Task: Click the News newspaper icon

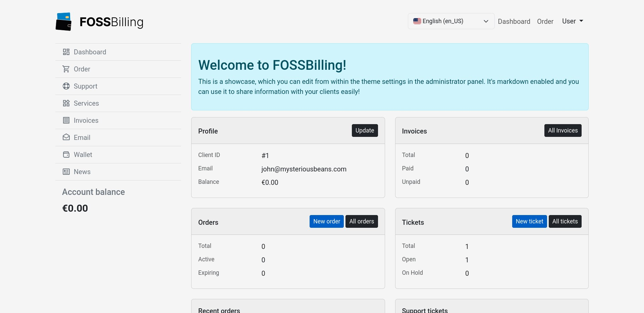Action: click(x=66, y=172)
